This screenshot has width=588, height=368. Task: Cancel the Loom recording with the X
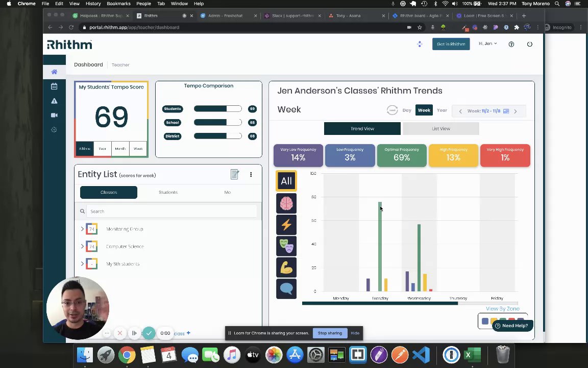point(120,333)
